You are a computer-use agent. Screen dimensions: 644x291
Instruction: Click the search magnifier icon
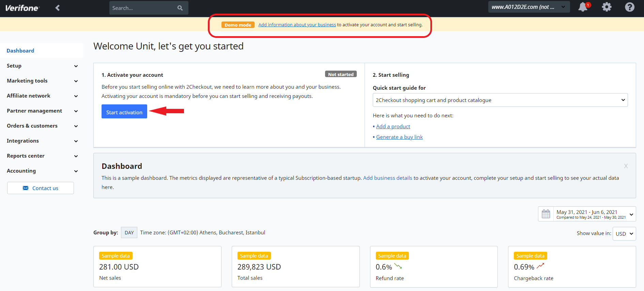180,8
